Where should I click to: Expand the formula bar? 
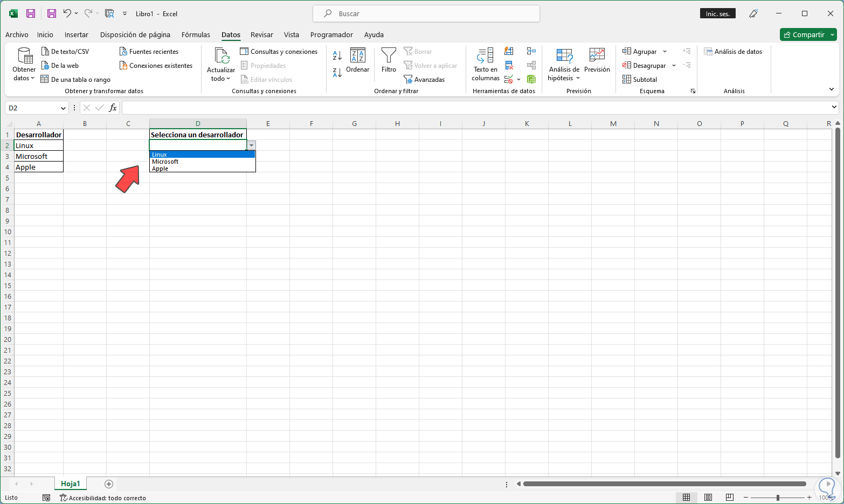point(834,108)
